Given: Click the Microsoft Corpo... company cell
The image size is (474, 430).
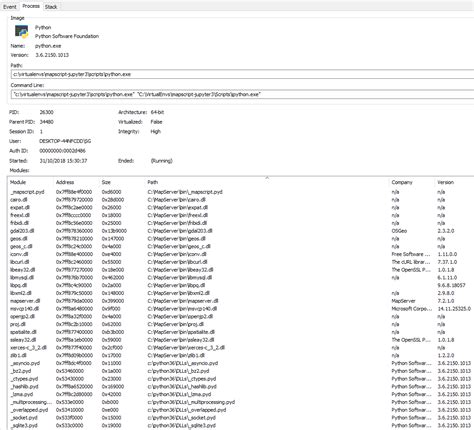Looking at the screenshot, I should coord(411,309).
